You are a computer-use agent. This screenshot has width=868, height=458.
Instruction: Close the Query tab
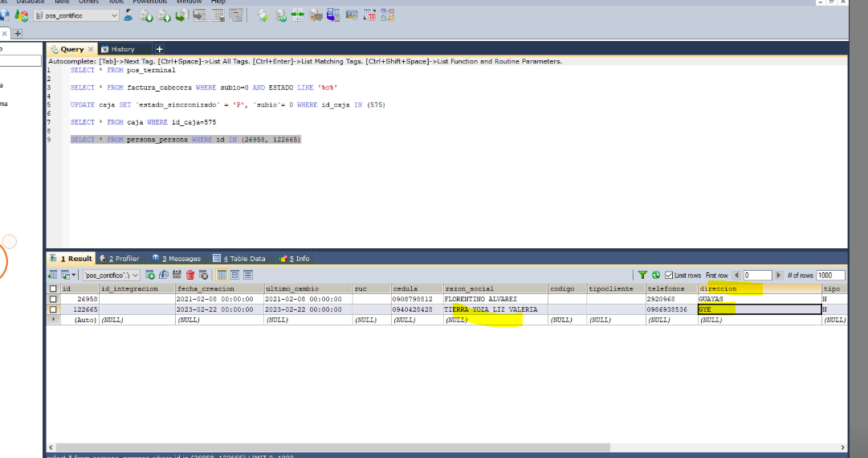click(x=91, y=49)
